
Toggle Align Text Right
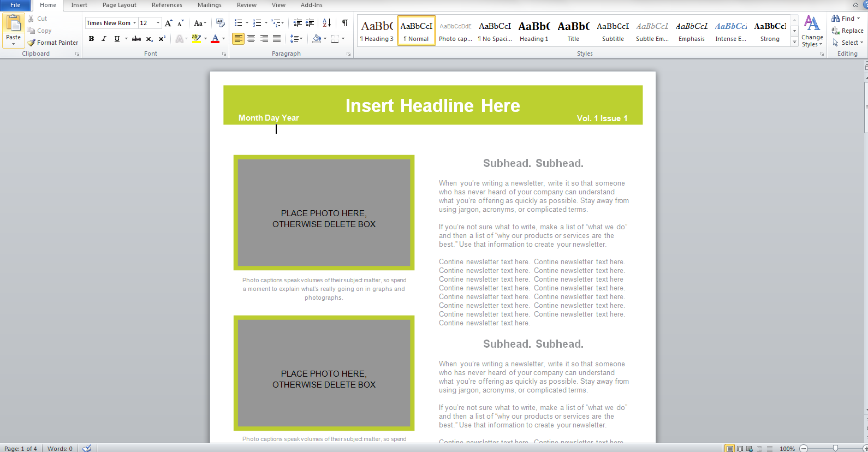coord(264,39)
